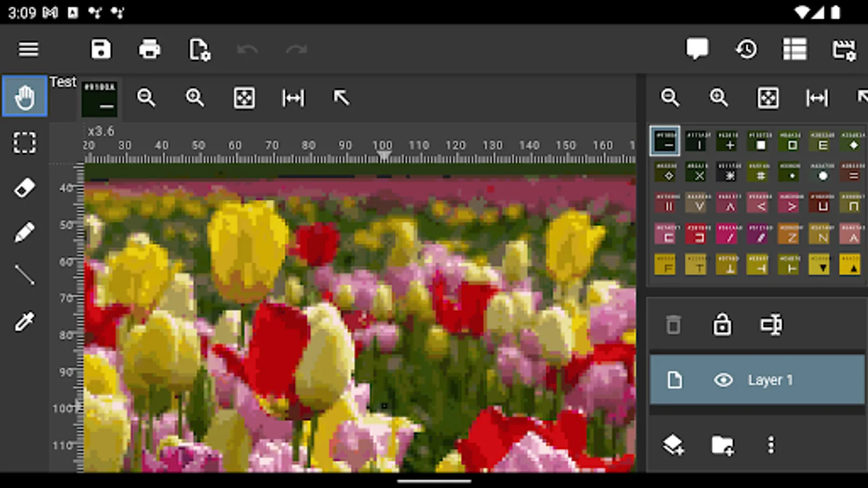The height and width of the screenshot is (488, 868).
Task: Select the hand pan tool
Action: [x=25, y=97]
